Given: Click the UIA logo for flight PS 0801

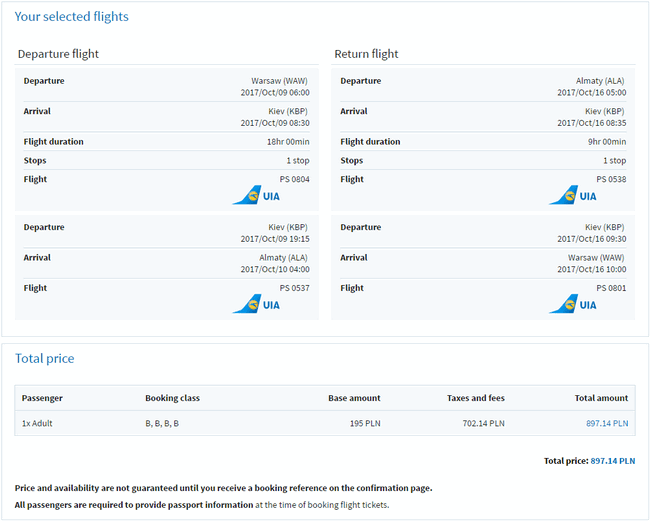Looking at the screenshot, I should click(x=573, y=304).
